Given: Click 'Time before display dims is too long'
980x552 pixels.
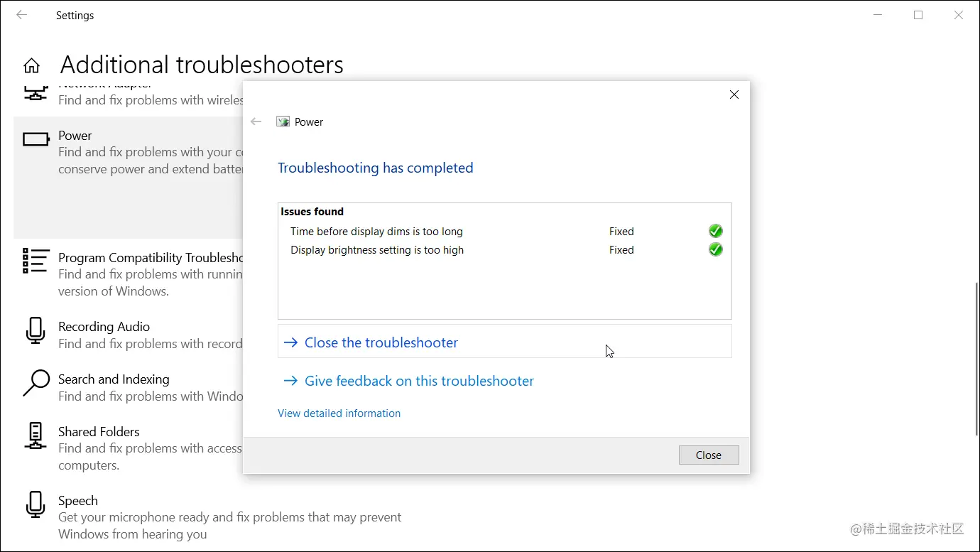Looking at the screenshot, I should coord(376,232).
